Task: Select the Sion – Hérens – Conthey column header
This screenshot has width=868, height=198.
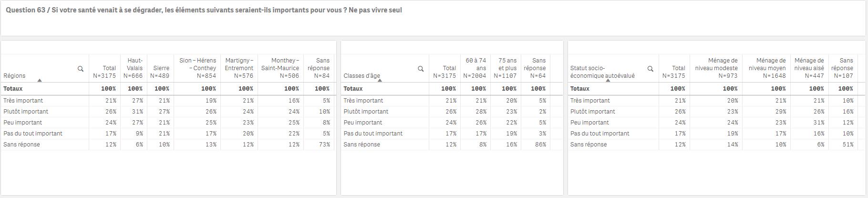Action: pos(197,68)
